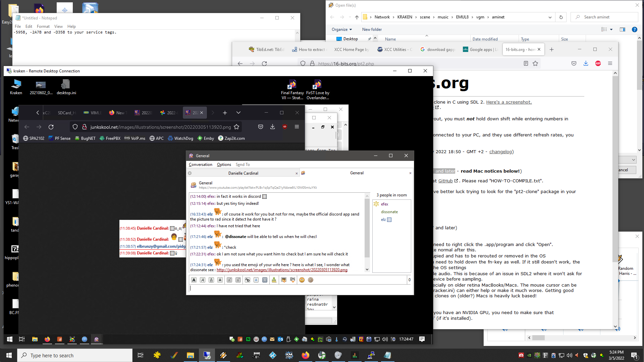Toggle the preview pane in Open dialog

(623, 29)
